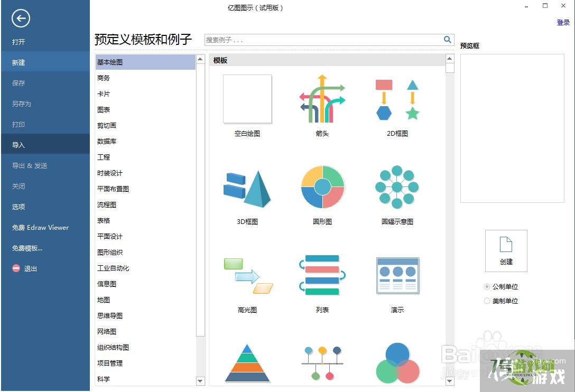Open the 演示 presentation template icon
This screenshot has height=392, width=575.
[x=397, y=276]
